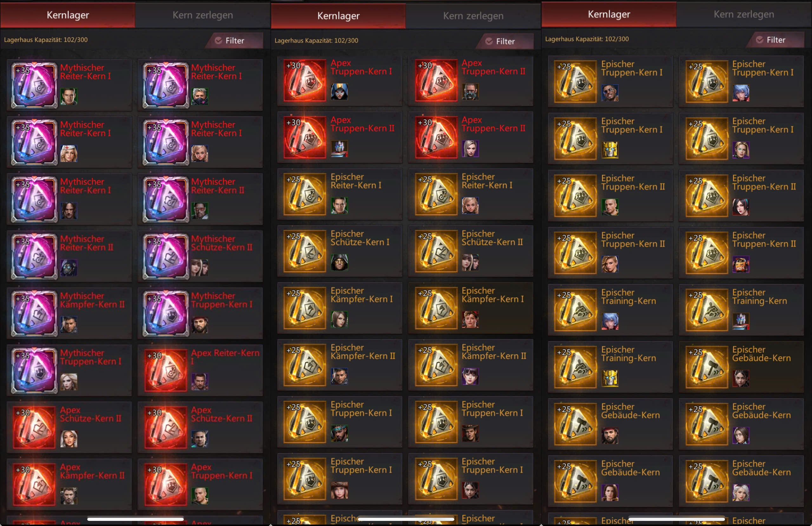Select the Kernlager tab in the left panel
This screenshot has height=526, width=812.
[68, 15]
